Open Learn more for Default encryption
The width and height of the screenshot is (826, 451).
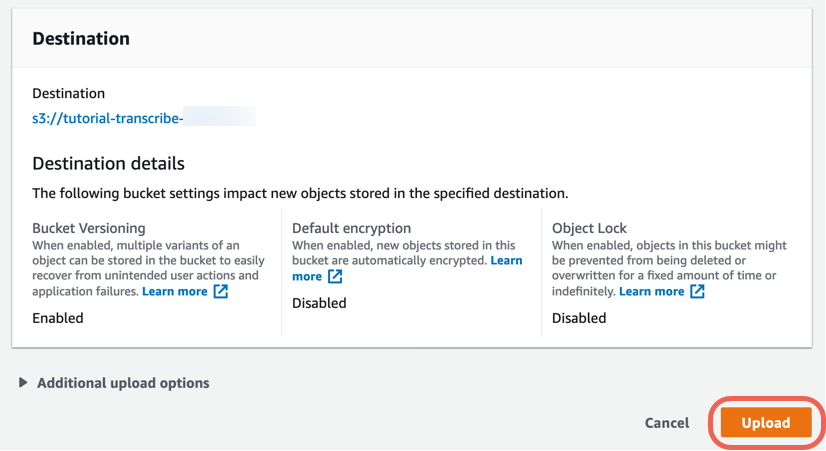click(x=407, y=268)
